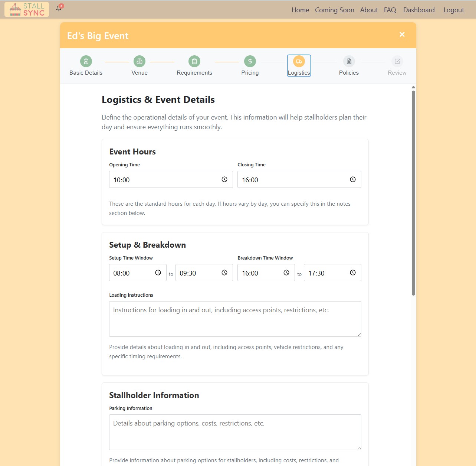This screenshot has height=466, width=476.
Task: Select the Requirements step label
Action: pyautogui.click(x=194, y=73)
